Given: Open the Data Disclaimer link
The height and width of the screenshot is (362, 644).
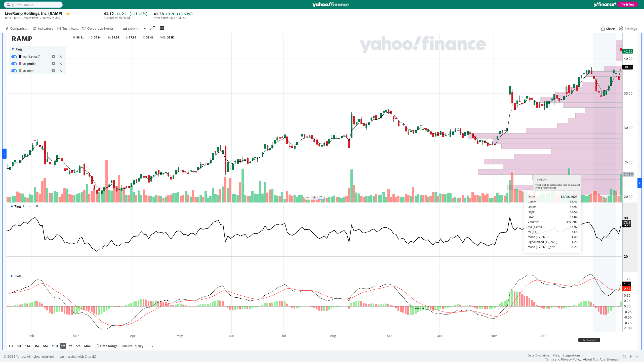Looking at the screenshot, I should coord(539,355).
